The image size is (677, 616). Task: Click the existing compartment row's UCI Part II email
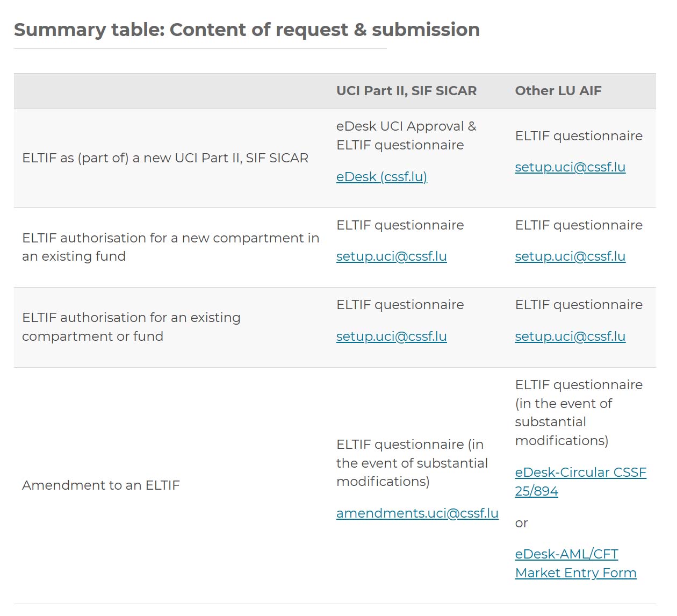point(391,336)
